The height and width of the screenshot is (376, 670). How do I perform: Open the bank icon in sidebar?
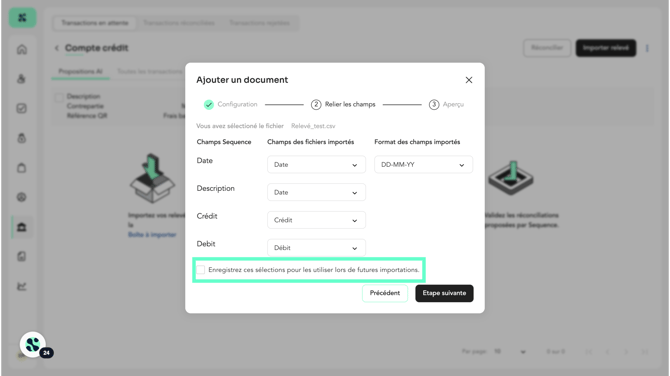pos(22,227)
